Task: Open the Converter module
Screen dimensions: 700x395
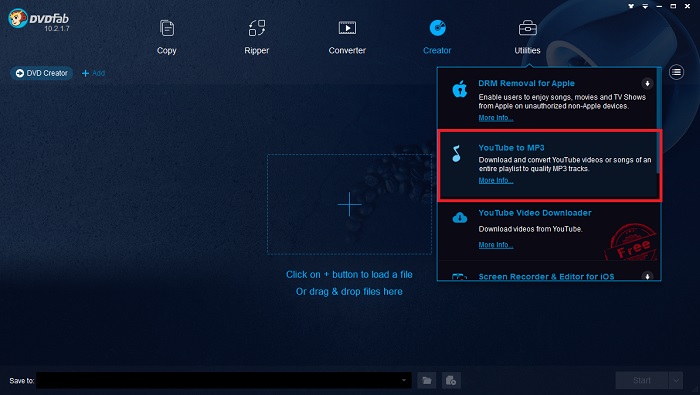Action: [347, 37]
